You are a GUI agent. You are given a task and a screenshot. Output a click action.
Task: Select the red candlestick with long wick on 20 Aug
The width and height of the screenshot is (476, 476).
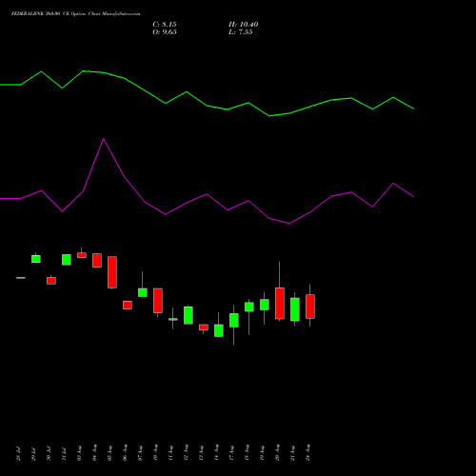pyautogui.click(x=280, y=303)
